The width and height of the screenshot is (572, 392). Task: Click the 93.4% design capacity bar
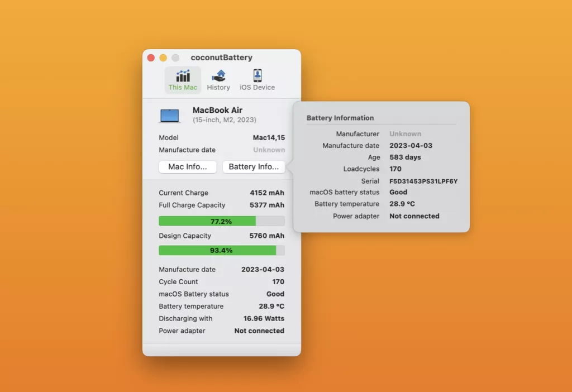(x=221, y=250)
